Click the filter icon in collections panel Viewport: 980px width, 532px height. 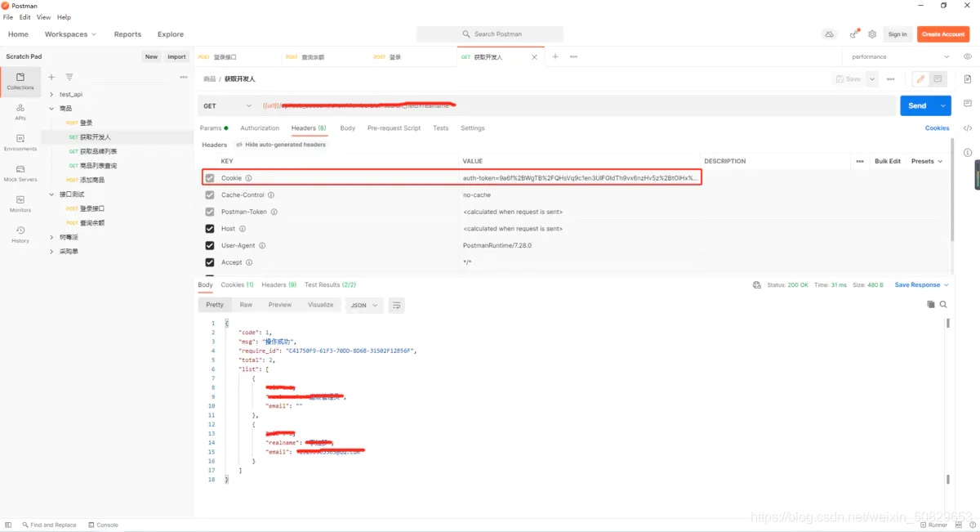pyautogui.click(x=69, y=77)
